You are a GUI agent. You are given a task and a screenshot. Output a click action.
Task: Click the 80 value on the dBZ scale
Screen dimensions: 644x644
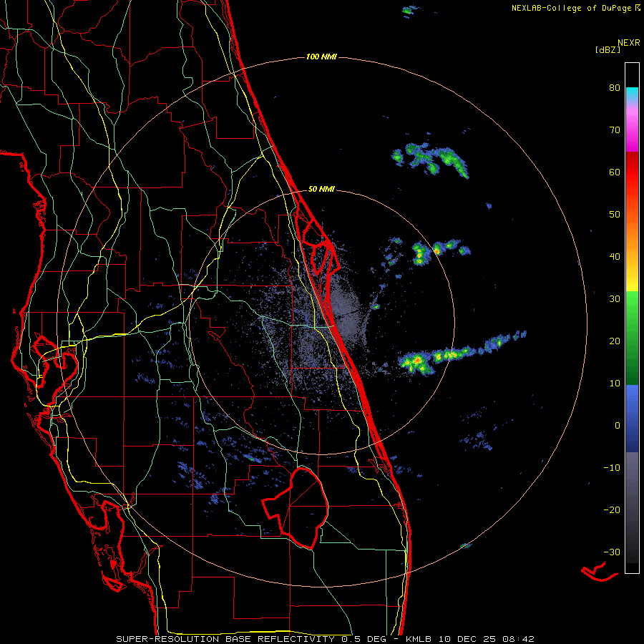point(615,87)
